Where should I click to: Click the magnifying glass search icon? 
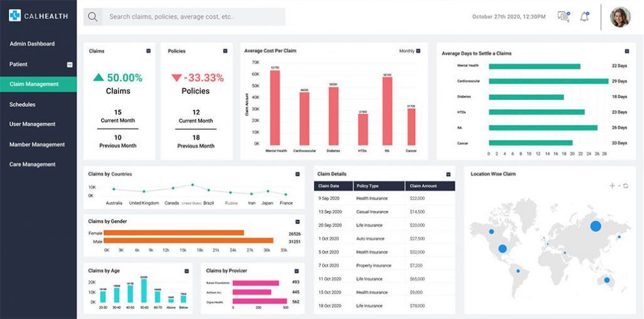pyautogui.click(x=92, y=17)
